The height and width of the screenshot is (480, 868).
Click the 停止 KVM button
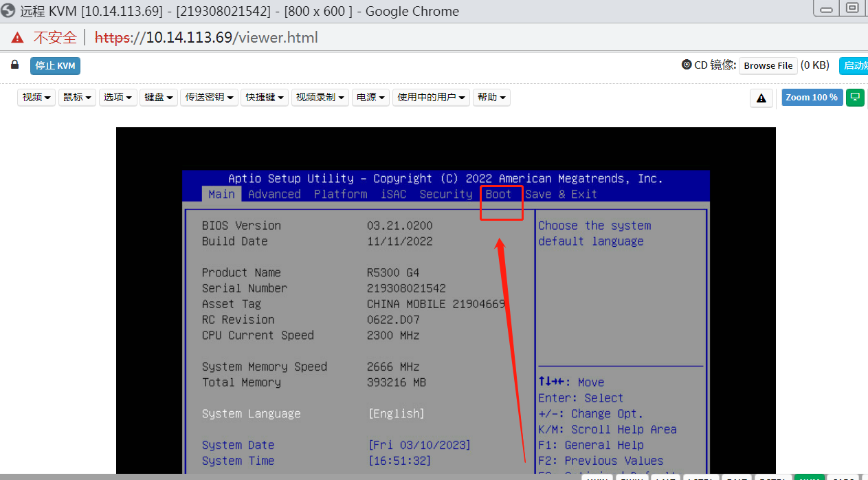tap(55, 65)
